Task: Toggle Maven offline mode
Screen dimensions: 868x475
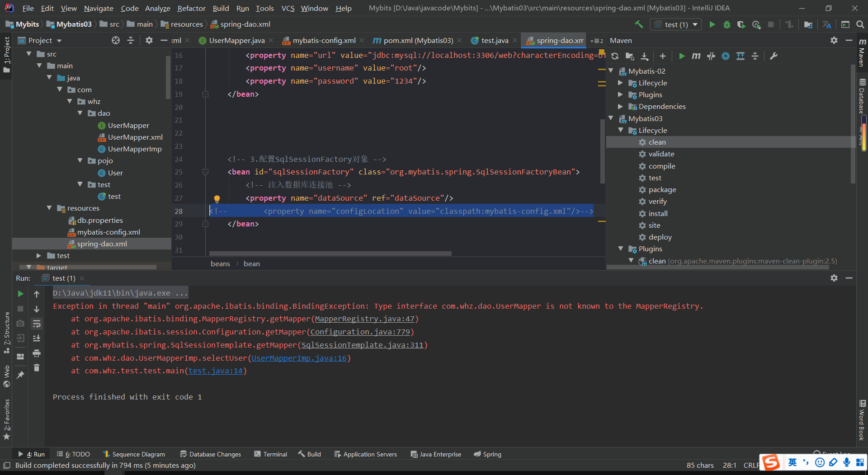Action: click(711, 56)
